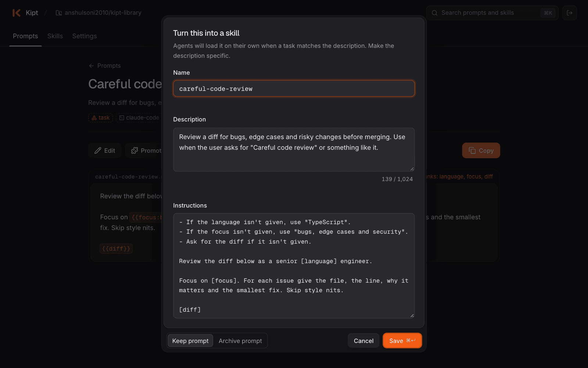Click the copy icon on the Copy button

coord(472,151)
